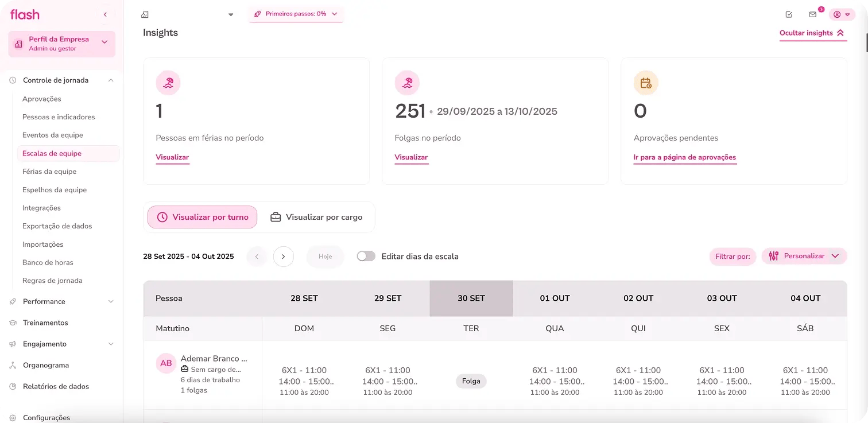Click Ir para a página de aprovações

[x=684, y=157]
